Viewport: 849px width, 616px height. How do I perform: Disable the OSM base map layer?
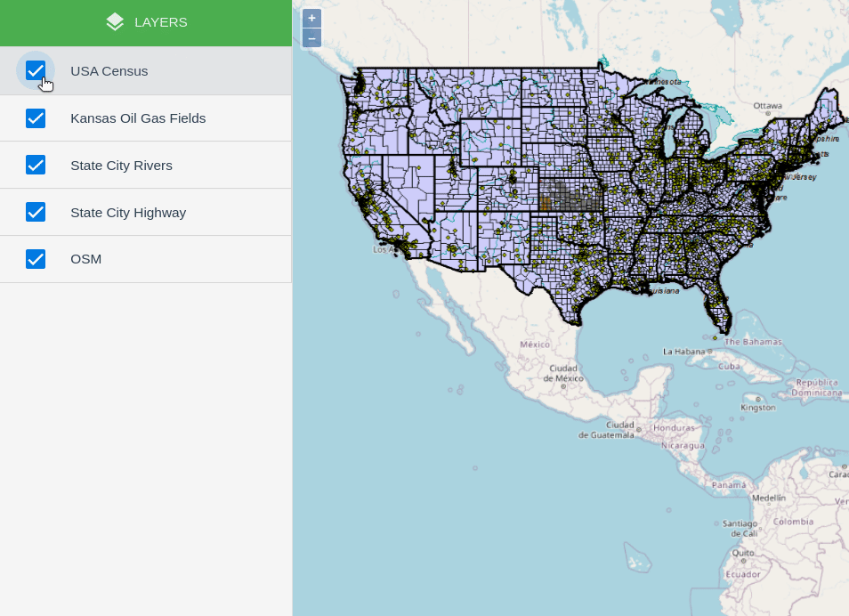coord(36,259)
